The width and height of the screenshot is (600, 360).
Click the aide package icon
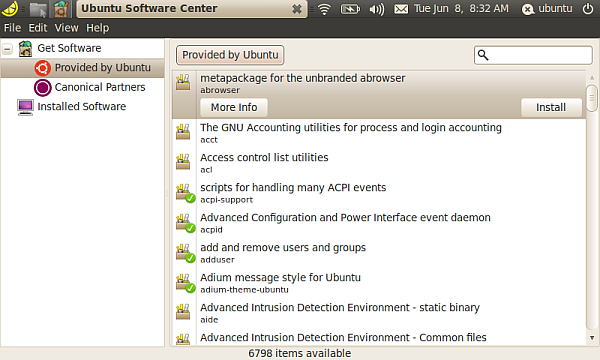(x=183, y=311)
